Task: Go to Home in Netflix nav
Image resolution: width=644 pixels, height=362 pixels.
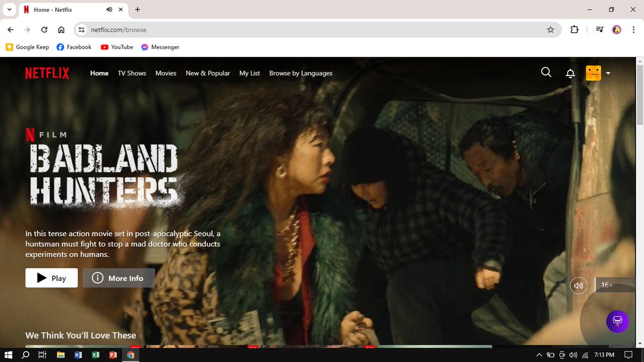Action: [x=99, y=73]
